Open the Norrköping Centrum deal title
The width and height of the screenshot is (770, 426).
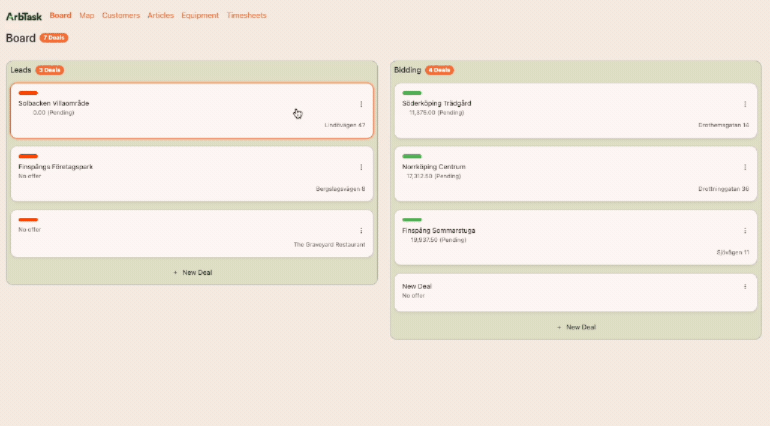tap(434, 167)
